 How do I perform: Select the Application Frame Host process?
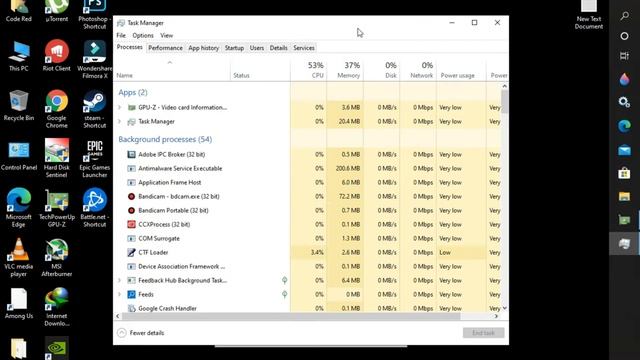point(307,182)
